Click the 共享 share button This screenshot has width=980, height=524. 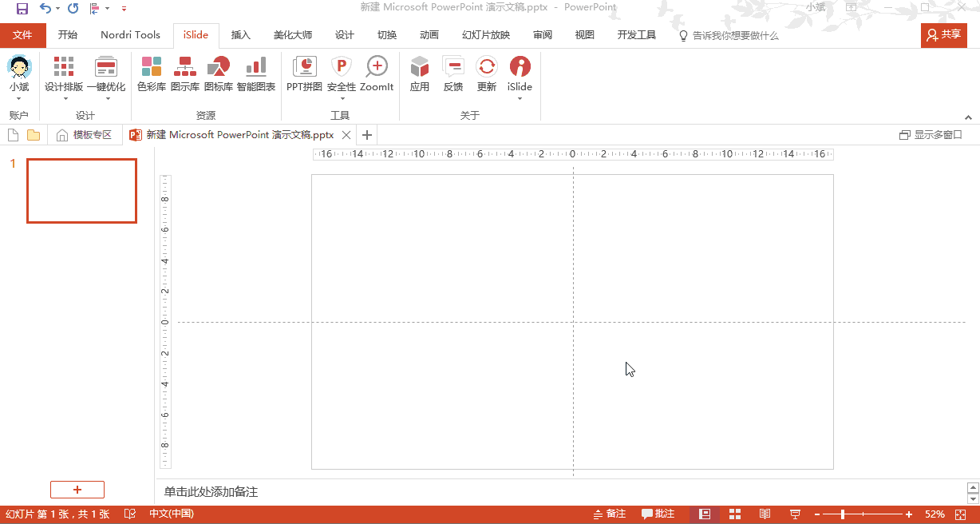pyautogui.click(x=943, y=35)
